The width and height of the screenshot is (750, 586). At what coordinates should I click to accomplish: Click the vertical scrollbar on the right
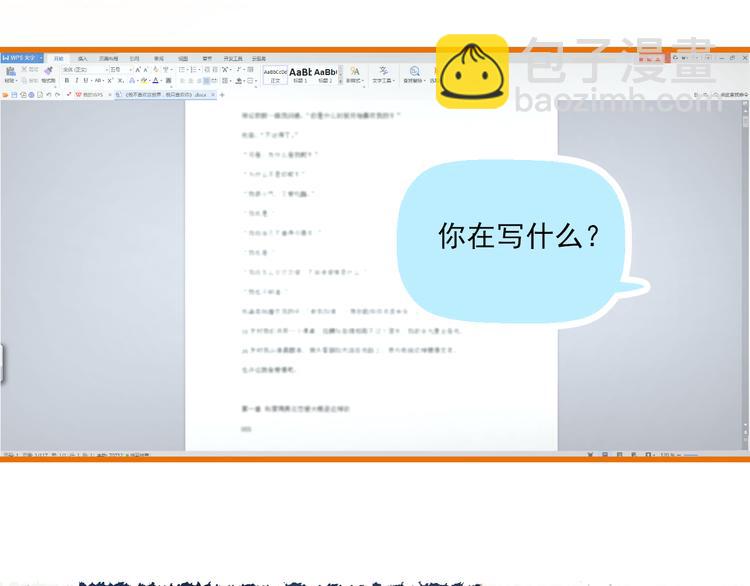(745, 275)
